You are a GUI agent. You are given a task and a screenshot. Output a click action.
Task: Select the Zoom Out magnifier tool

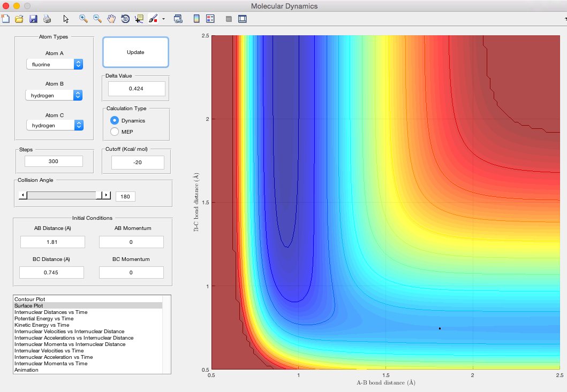tap(97, 19)
